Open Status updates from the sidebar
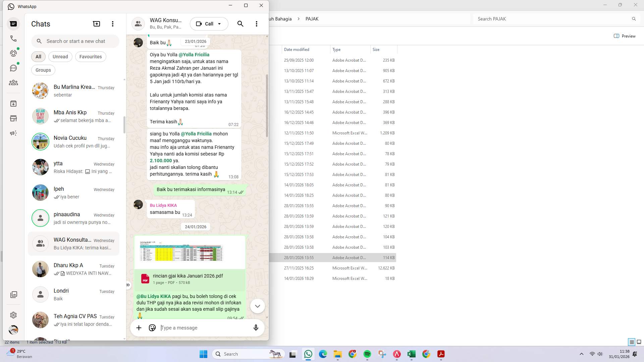 [x=13, y=53]
